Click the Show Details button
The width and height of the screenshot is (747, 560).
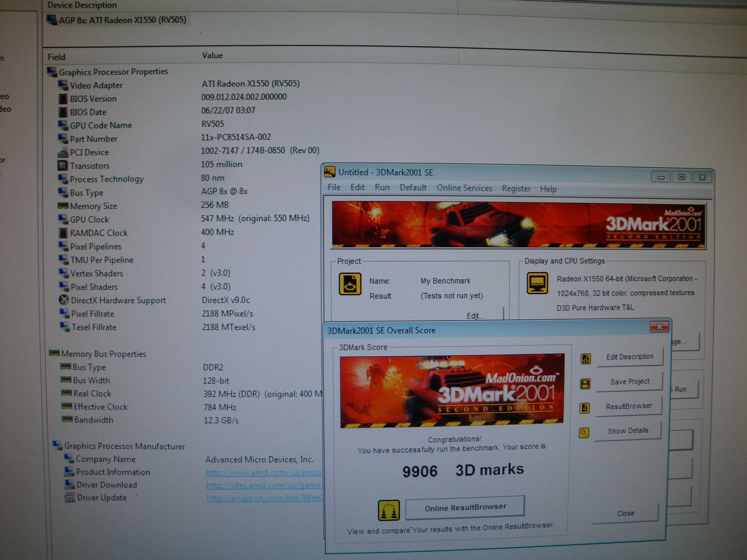pyautogui.click(x=628, y=431)
